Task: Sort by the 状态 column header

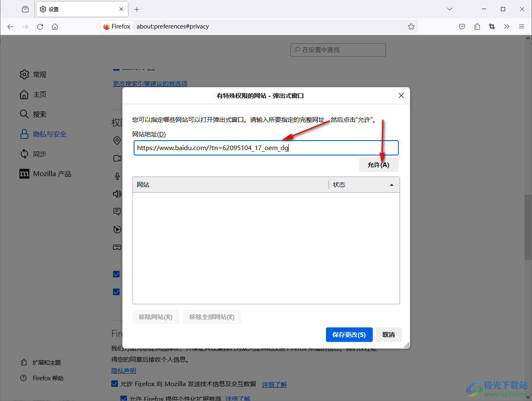Action: 364,185
